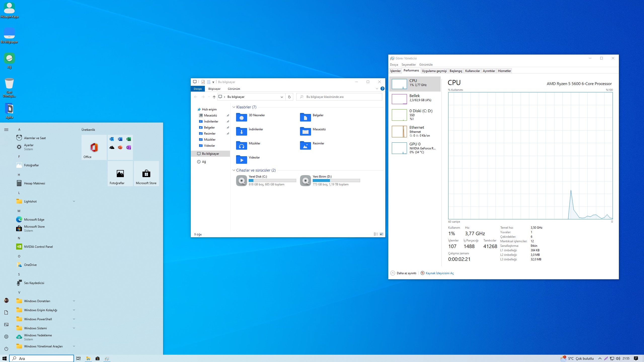Open the Explorer address bar history dropdown
Viewport: 644px width, 362px height.
click(x=282, y=97)
